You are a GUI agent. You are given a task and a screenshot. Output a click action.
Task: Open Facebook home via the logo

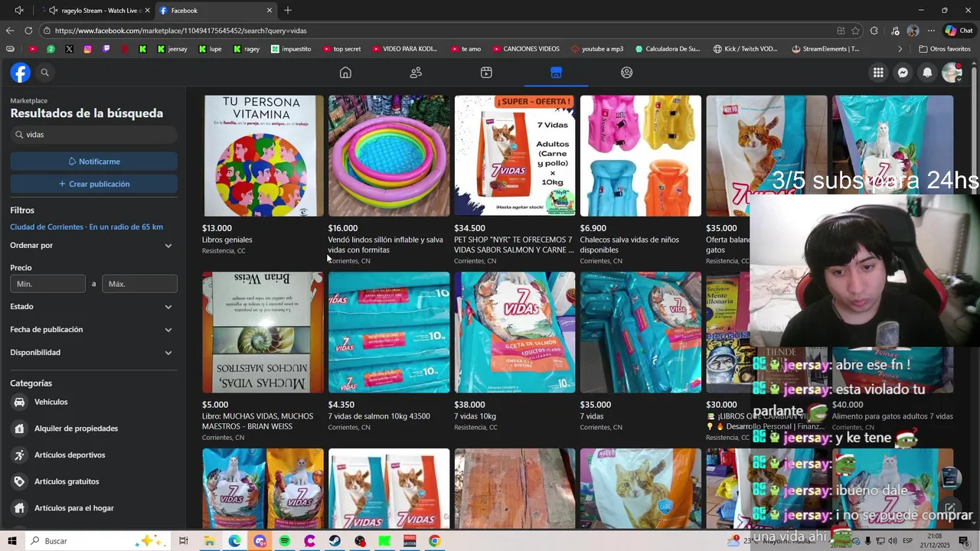21,73
